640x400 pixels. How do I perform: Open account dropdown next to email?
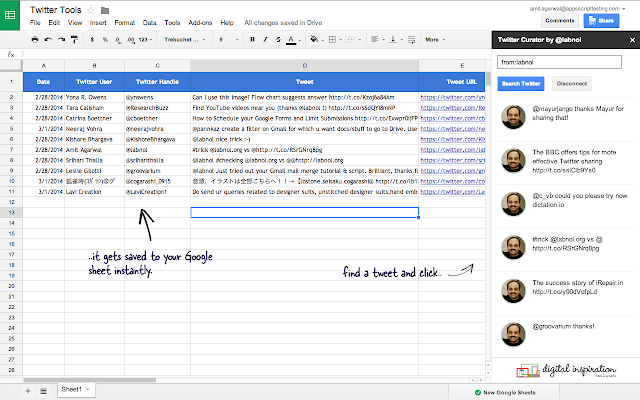click(x=623, y=9)
